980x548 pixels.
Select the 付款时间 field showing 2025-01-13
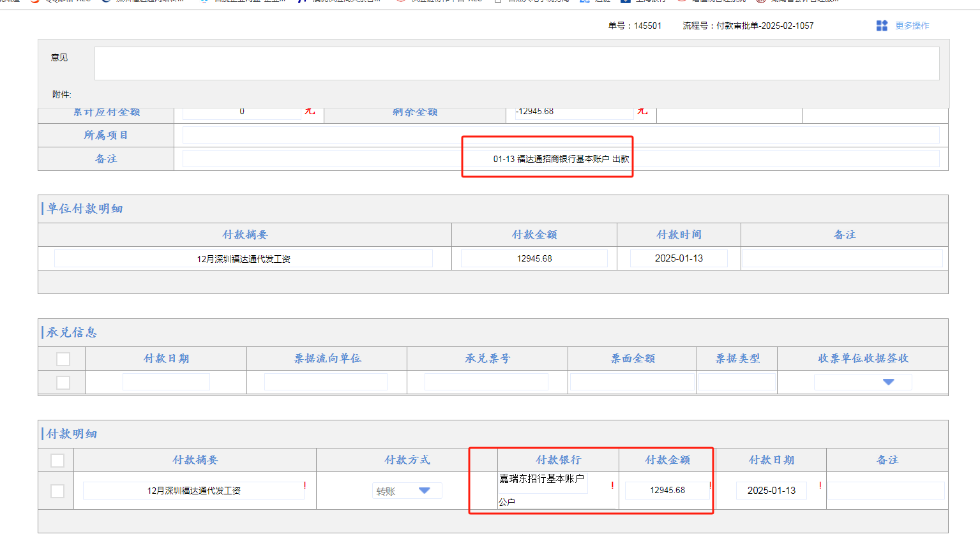pos(679,258)
